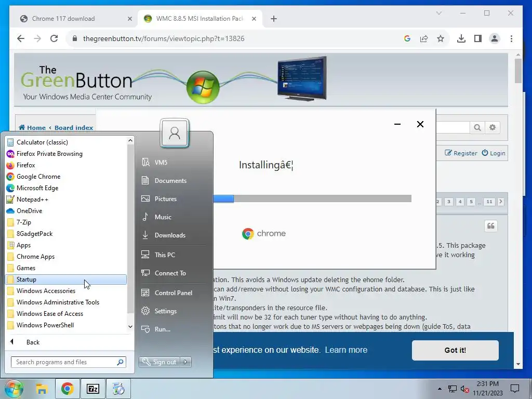Screen dimensions: 532x399
Task: Click the share page icon
Action: pyautogui.click(x=424, y=38)
